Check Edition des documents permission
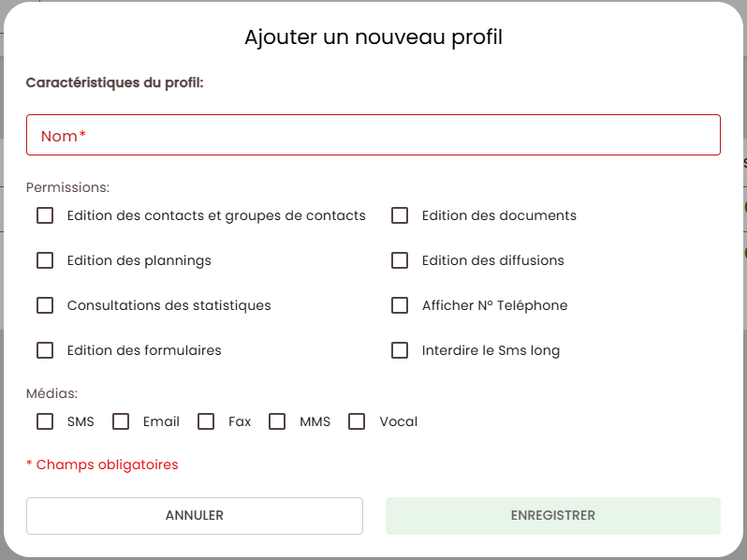 click(400, 215)
